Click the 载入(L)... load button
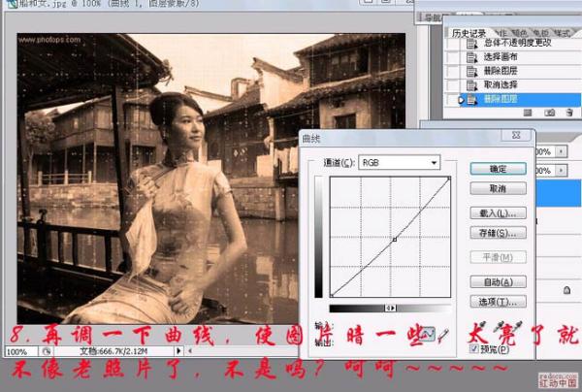This screenshot has height=392, width=582. point(499,213)
